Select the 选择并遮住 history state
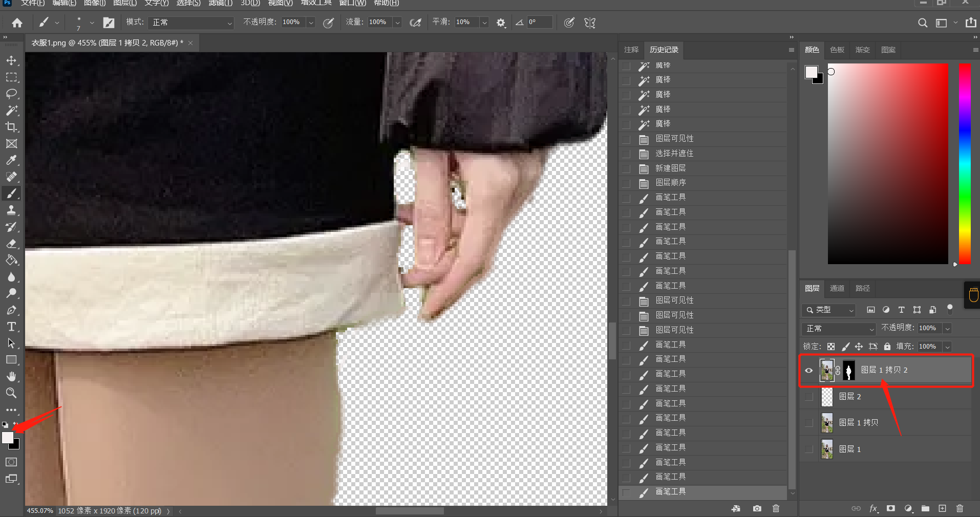 [704, 154]
